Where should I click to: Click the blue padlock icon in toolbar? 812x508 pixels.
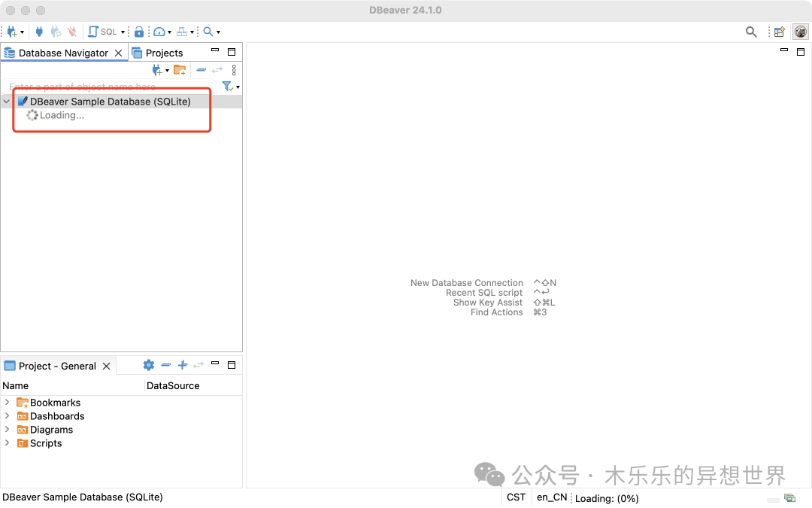point(139,32)
